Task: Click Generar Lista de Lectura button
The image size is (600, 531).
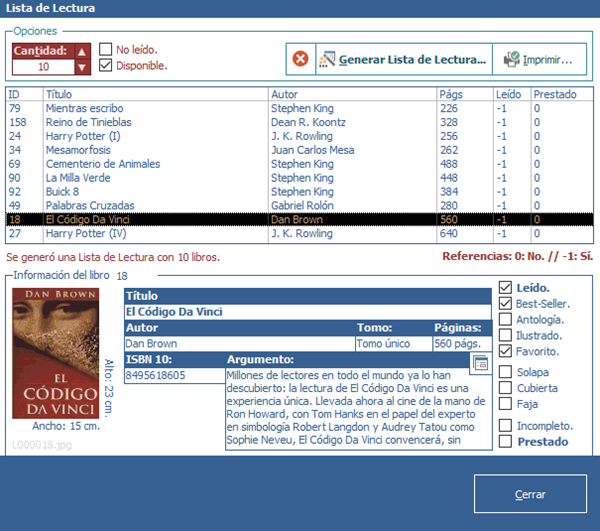Action: (404, 59)
